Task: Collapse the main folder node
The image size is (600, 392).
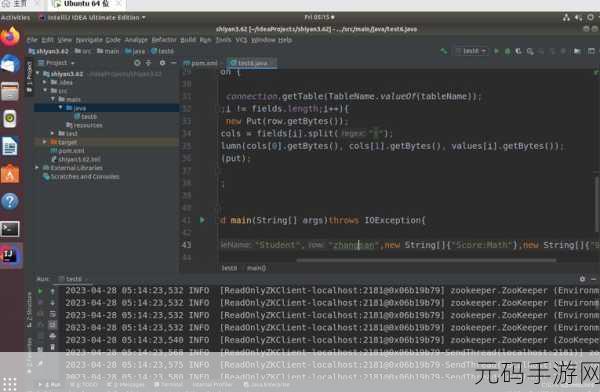Action: (53, 99)
